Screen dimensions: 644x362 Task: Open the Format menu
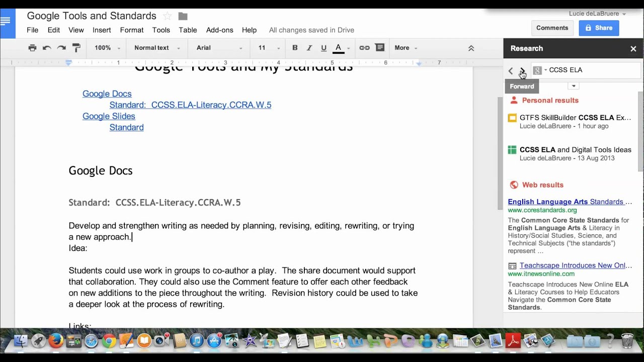tap(132, 30)
